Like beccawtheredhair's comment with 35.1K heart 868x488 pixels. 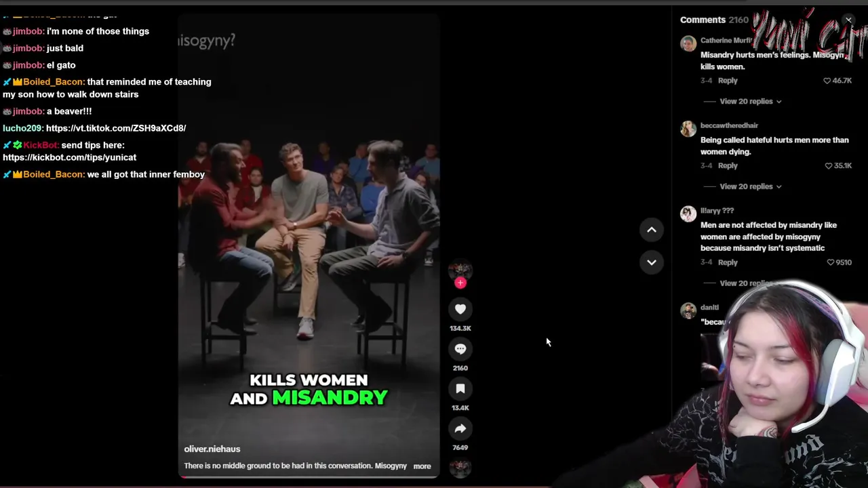tap(828, 166)
